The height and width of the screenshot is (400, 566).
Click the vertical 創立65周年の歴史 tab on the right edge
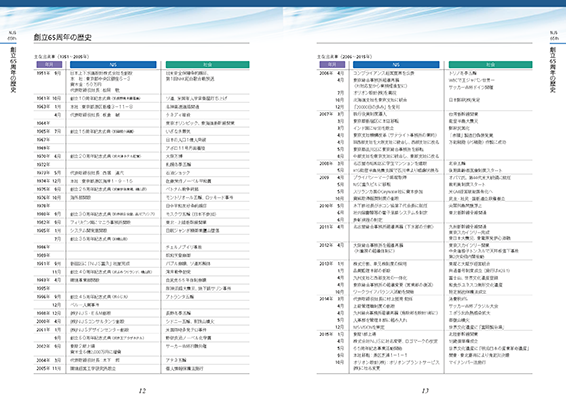553,70
